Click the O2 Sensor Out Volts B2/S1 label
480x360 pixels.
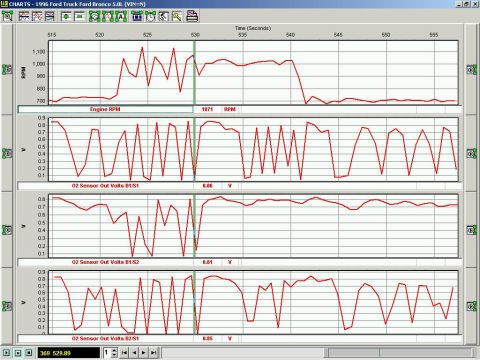point(105,338)
